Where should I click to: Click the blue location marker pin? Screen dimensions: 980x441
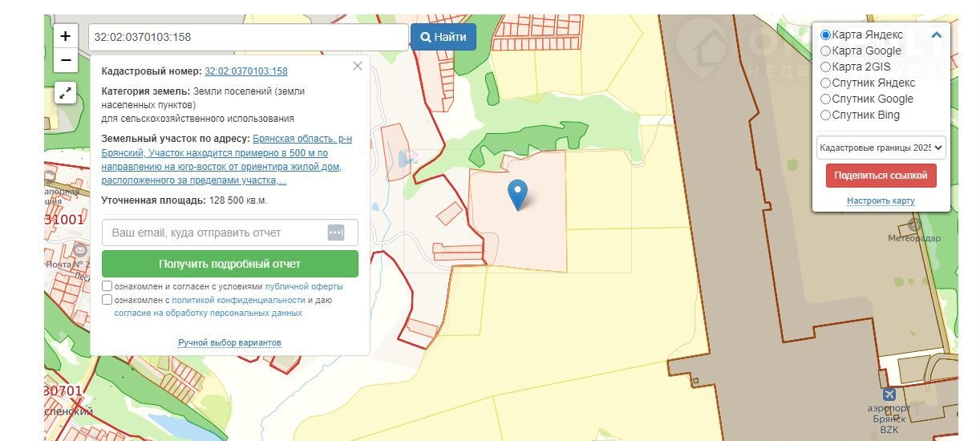[518, 194]
